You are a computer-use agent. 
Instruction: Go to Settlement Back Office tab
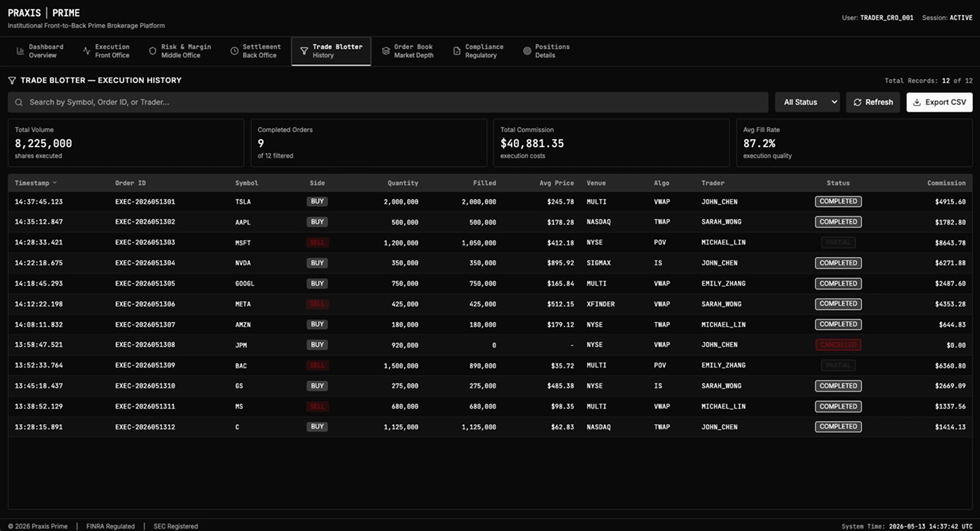click(255, 51)
